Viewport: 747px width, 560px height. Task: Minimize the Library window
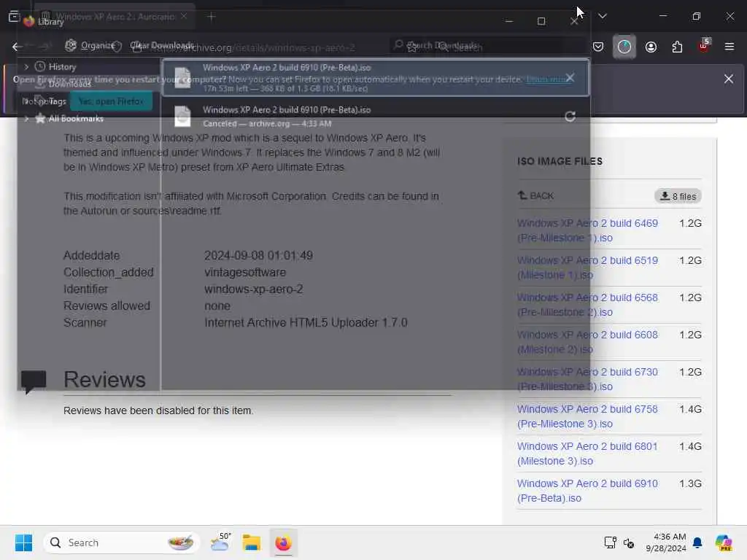point(508,21)
